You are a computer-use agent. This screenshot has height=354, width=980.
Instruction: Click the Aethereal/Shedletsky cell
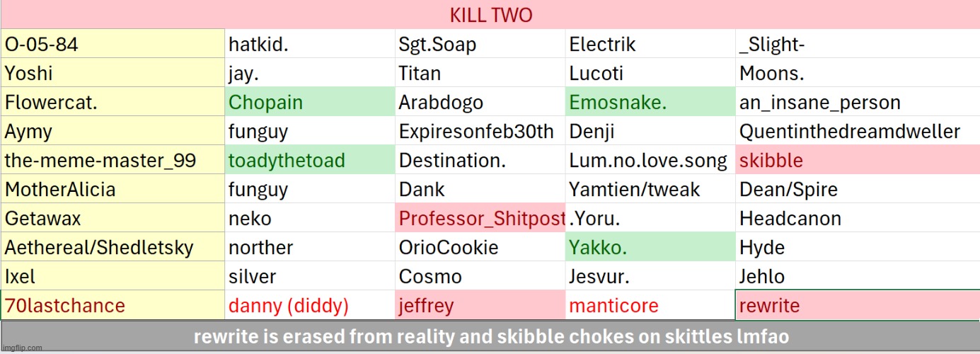(113, 248)
